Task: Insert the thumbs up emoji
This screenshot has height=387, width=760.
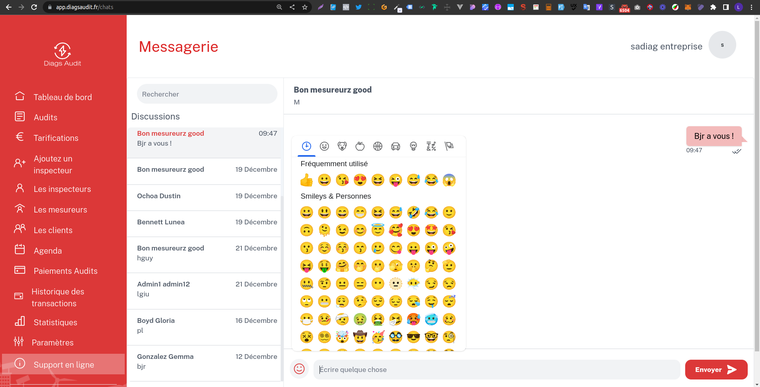Action: click(x=306, y=180)
